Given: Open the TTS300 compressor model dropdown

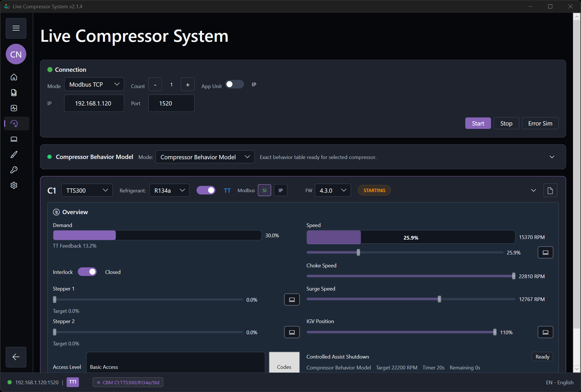Looking at the screenshot, I should click(87, 190).
